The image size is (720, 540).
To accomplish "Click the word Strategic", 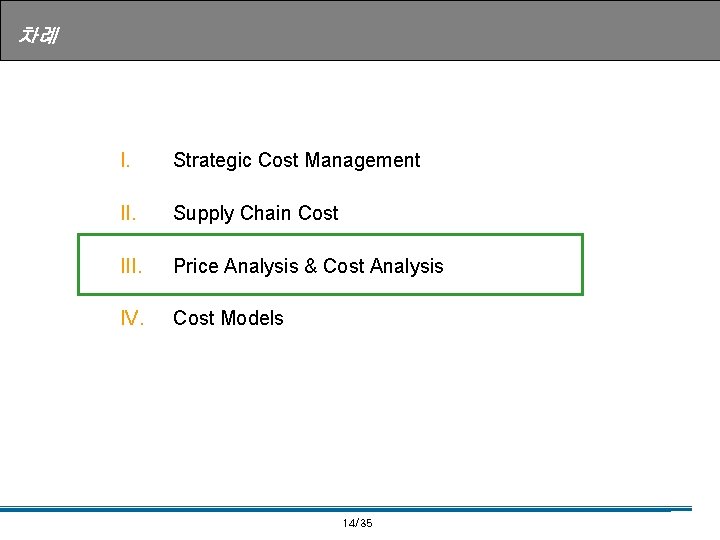I will (x=213, y=160).
